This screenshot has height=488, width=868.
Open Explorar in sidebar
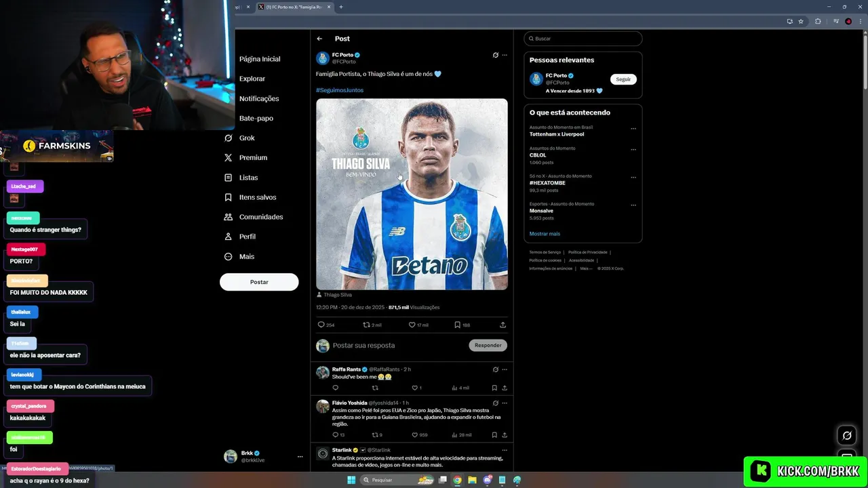click(252, 79)
